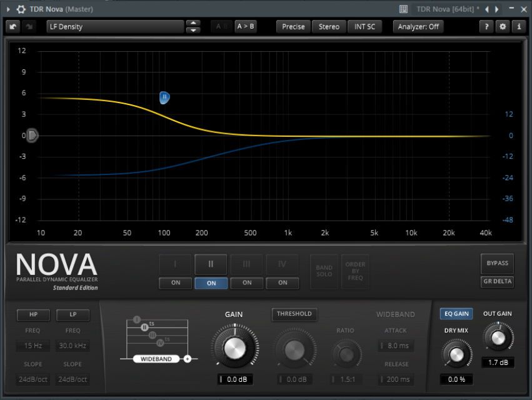Select band II tab
The image size is (532, 400).
point(211,264)
